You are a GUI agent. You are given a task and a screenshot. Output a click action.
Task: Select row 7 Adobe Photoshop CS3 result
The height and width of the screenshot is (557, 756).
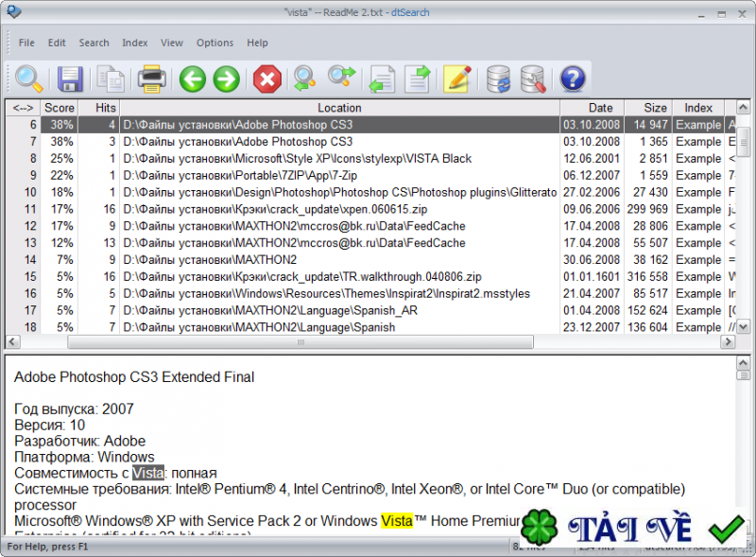pyautogui.click(x=370, y=142)
